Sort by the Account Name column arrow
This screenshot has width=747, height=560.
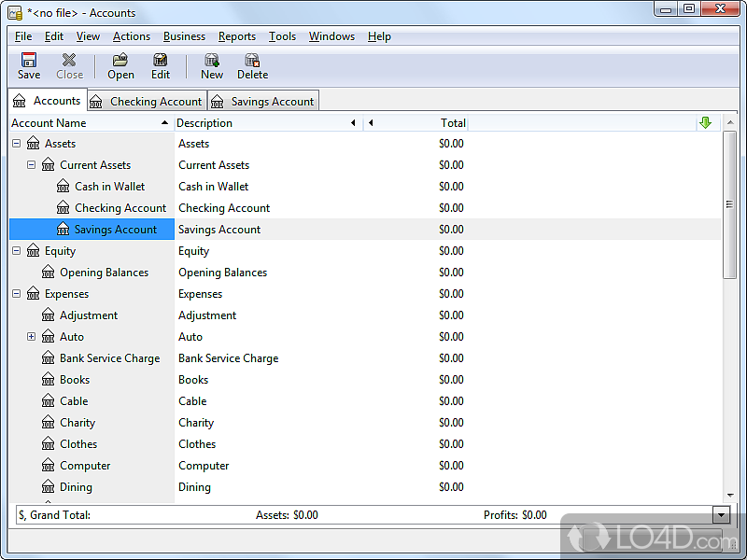click(x=164, y=123)
